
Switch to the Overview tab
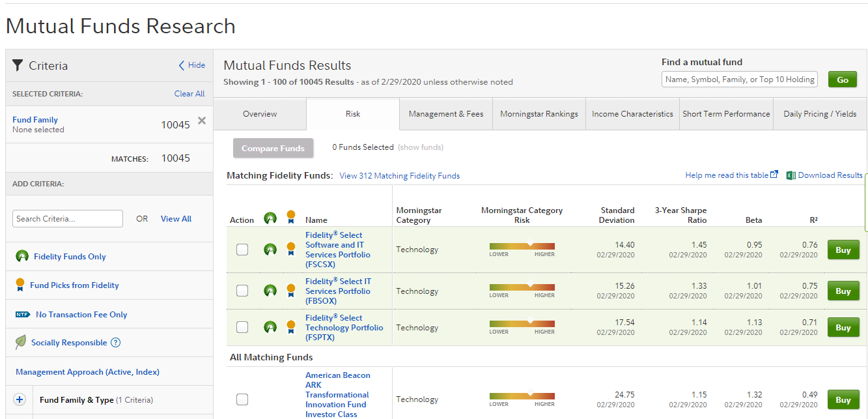click(260, 114)
